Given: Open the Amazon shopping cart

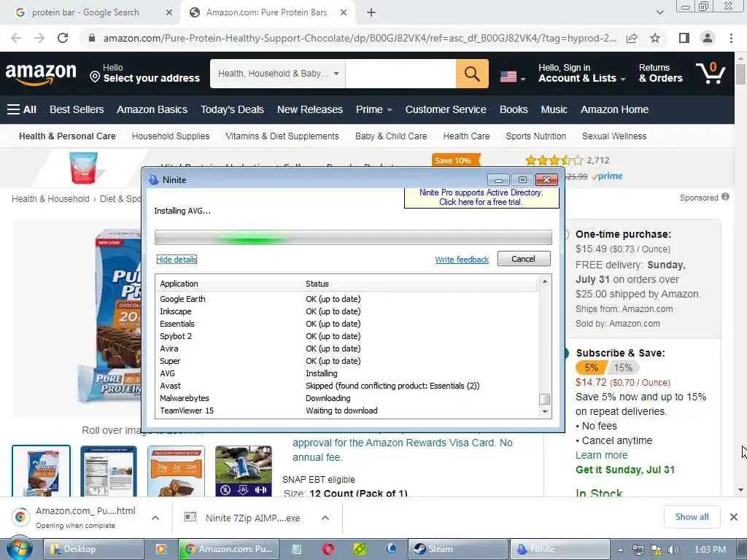Looking at the screenshot, I should click(x=711, y=74).
